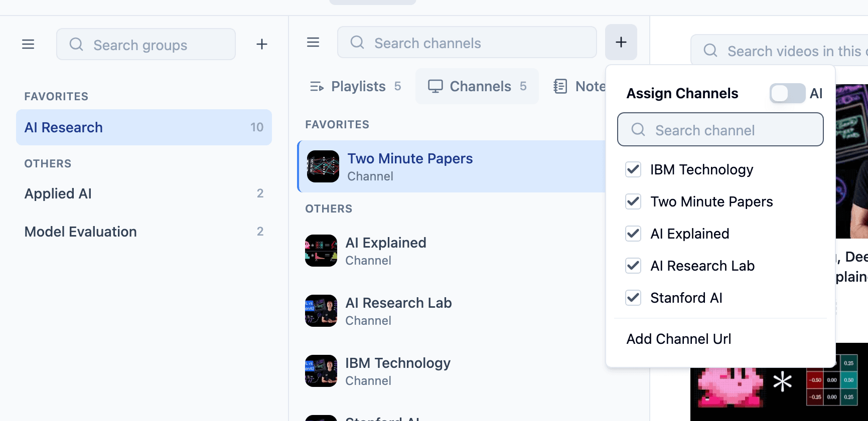Click the AI Research Lab channel avatar
Screen dimensions: 868x421
point(321,311)
